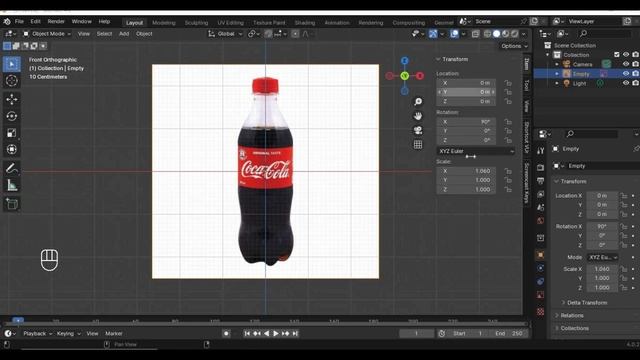The height and width of the screenshot is (360, 640).
Task: Expand the Collections panel in properties
Action: (571, 328)
